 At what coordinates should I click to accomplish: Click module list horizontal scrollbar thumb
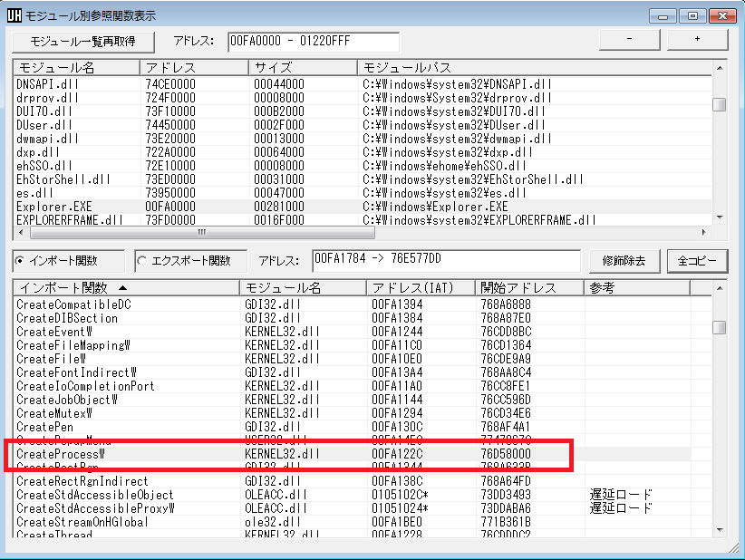(x=202, y=232)
